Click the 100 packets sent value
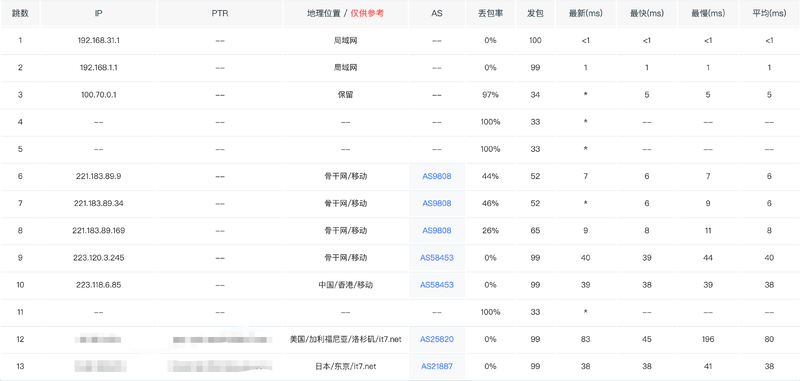 (x=535, y=40)
